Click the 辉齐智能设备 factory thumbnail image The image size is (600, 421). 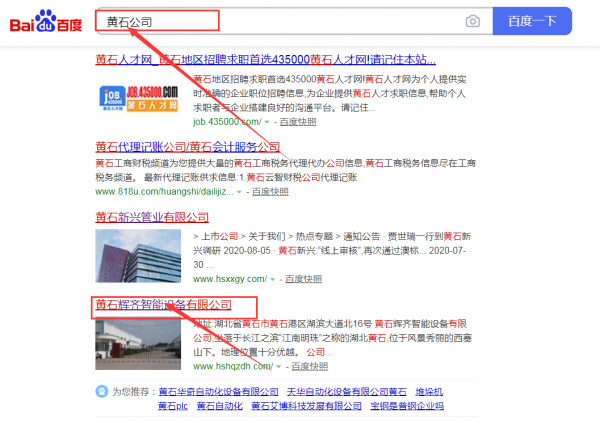(x=139, y=344)
